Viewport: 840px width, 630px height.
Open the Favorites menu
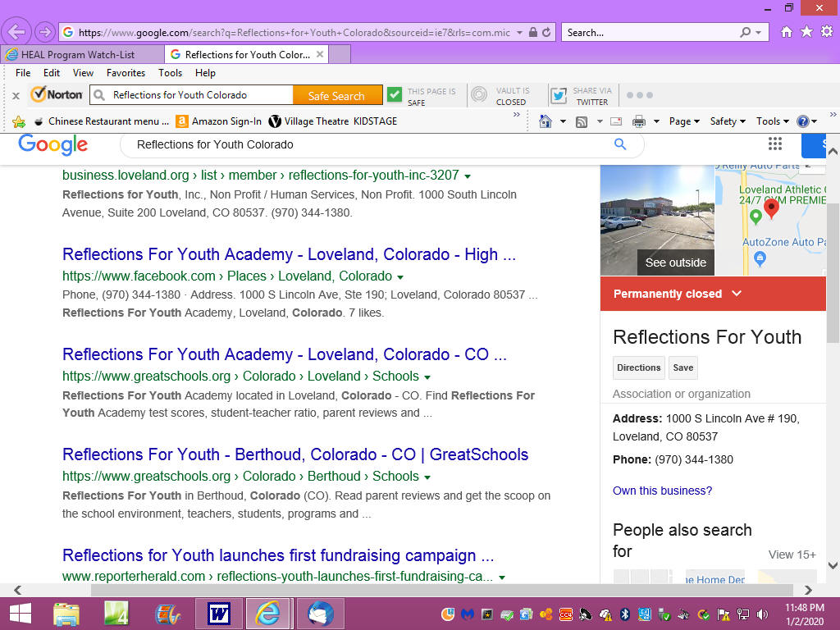[x=126, y=73]
